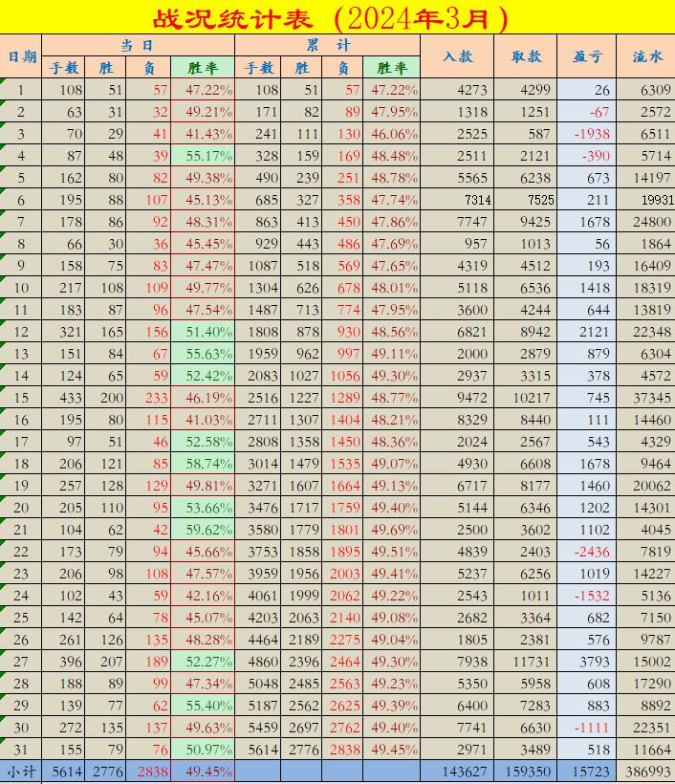Screen dimensions: 675x784
Task: Click the total 取款 cell showing 159350
Action: (525, 773)
